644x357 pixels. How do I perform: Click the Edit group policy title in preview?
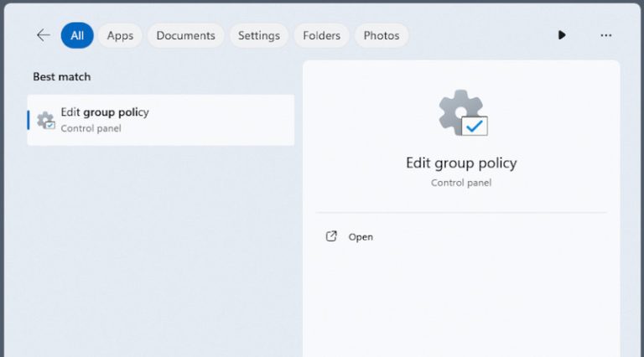[x=461, y=163]
